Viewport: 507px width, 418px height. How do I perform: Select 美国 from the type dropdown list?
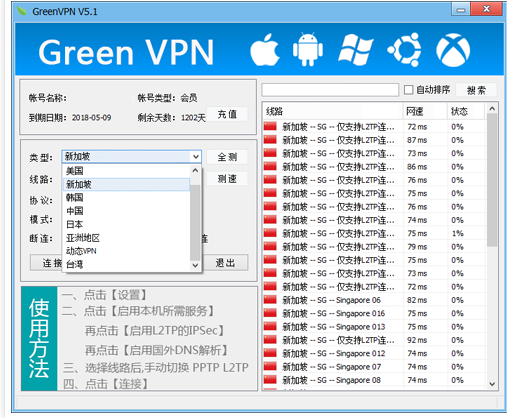tap(127, 171)
